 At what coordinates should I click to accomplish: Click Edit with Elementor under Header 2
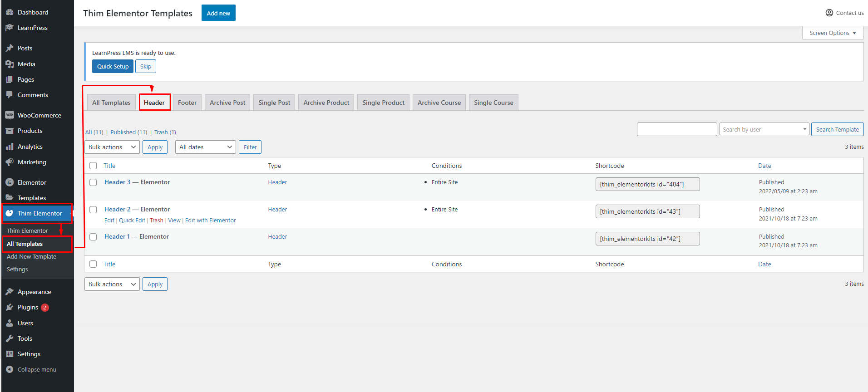pyautogui.click(x=211, y=220)
